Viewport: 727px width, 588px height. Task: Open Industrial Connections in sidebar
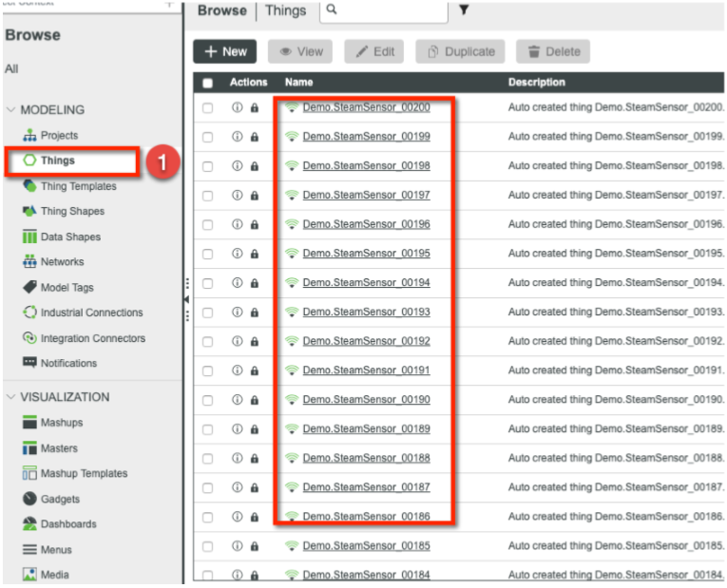(83, 313)
